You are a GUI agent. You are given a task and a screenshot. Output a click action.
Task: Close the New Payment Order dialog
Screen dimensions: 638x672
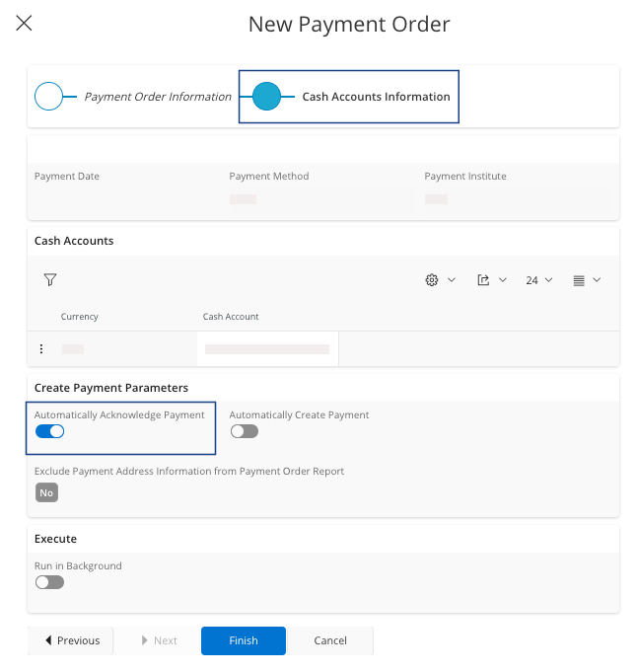(x=25, y=23)
